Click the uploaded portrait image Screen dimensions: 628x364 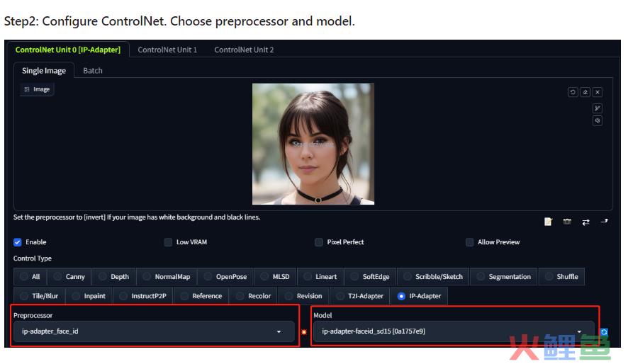click(313, 144)
